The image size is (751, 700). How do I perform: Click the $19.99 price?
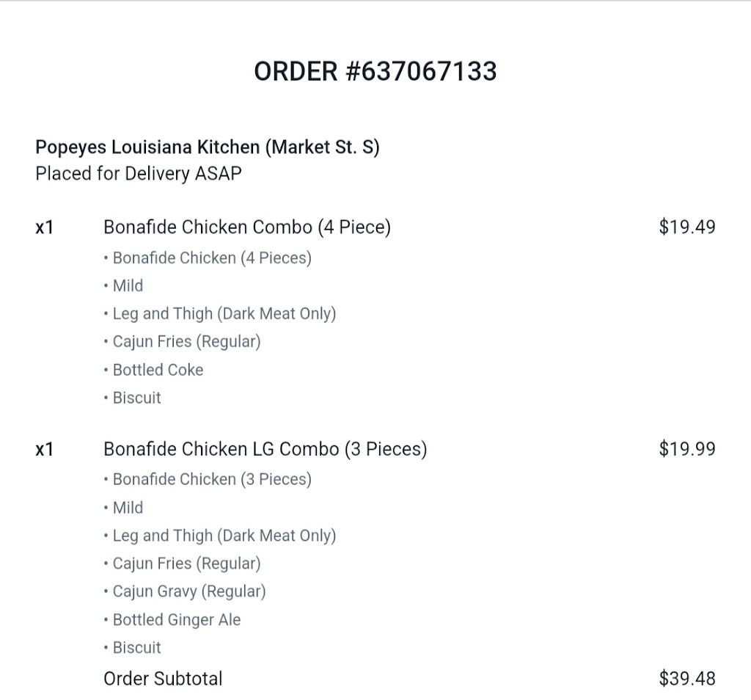(x=687, y=449)
